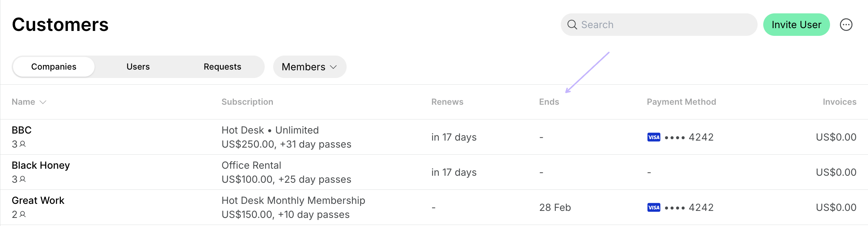Open the three-dot more options menu
The width and height of the screenshot is (868, 226).
846,25
